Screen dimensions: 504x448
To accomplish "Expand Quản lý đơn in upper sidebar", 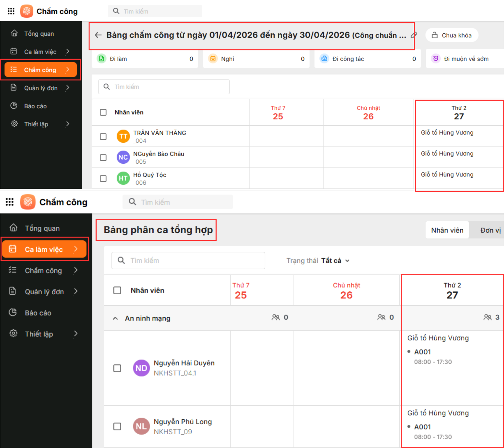I will (41, 88).
